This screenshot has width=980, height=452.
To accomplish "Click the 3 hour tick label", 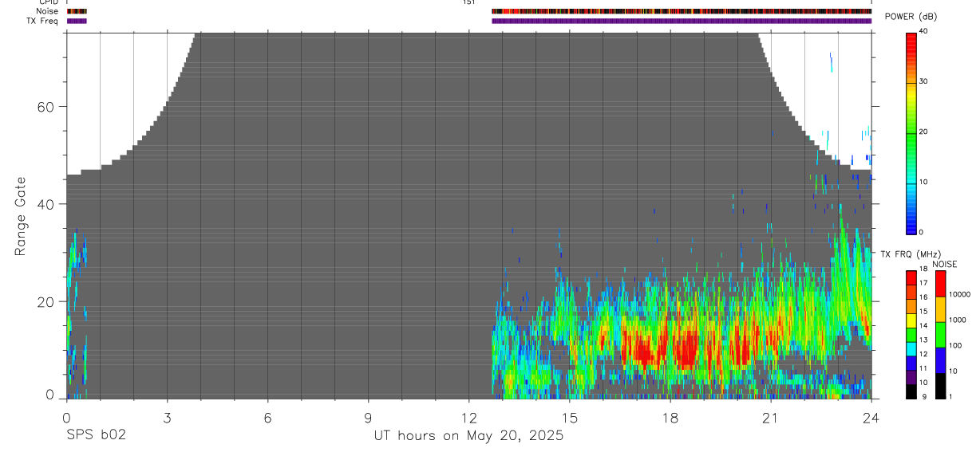I will 167,417.
